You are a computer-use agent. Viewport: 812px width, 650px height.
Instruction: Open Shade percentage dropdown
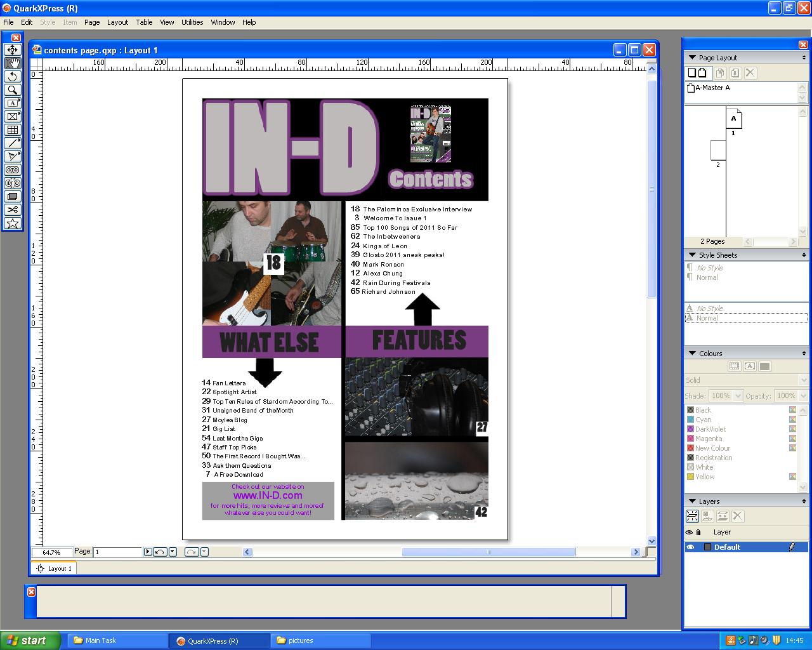(x=738, y=395)
